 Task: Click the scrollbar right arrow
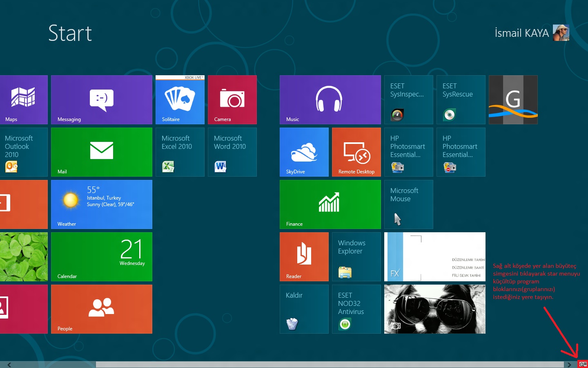pyautogui.click(x=569, y=365)
